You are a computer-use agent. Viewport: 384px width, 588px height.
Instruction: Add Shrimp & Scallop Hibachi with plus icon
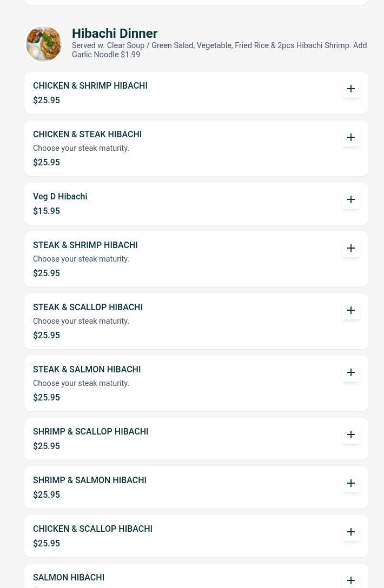pos(351,435)
